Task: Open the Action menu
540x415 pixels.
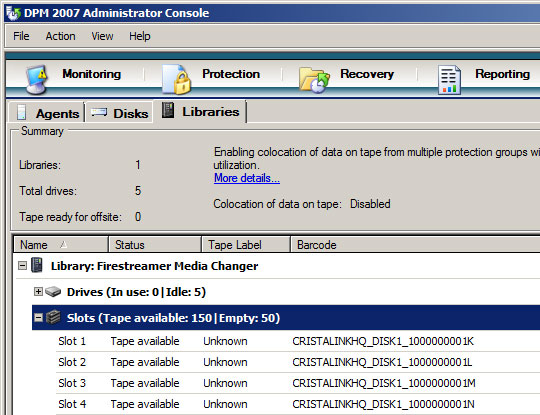Action: [60, 36]
